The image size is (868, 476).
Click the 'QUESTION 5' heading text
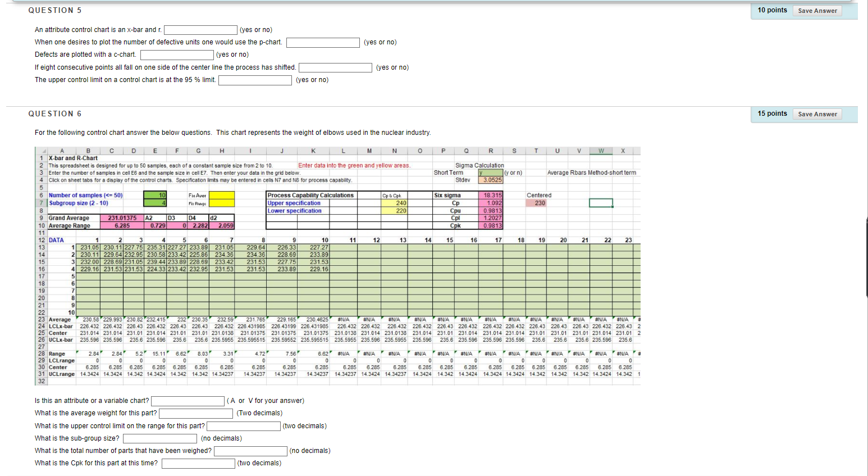point(55,11)
